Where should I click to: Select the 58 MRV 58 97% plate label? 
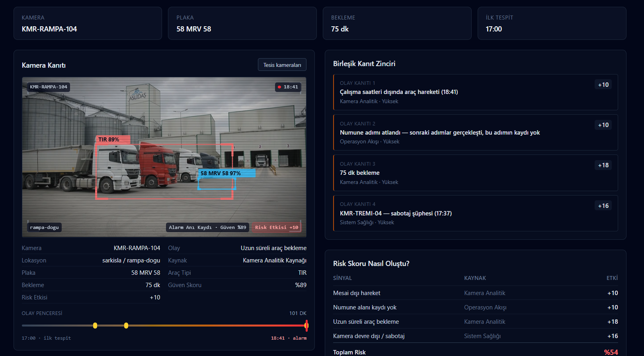226,173
